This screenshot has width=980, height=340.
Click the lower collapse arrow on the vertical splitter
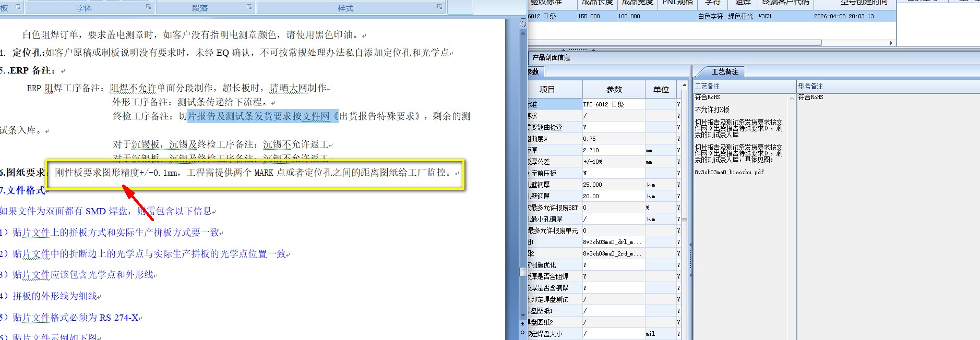pyautogui.click(x=690, y=275)
